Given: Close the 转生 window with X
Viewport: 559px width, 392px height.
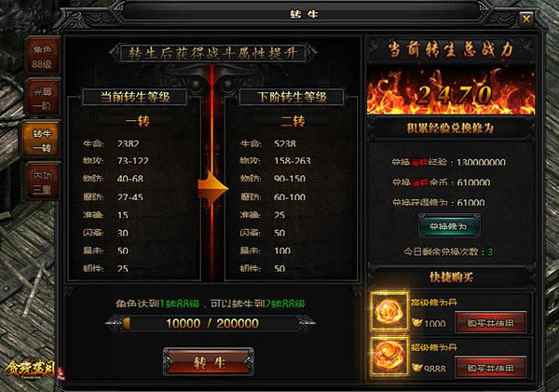Looking at the screenshot, I should (x=525, y=19).
